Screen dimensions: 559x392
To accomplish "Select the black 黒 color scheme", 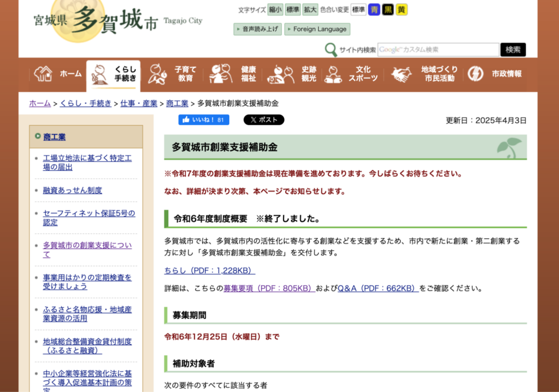I will [x=388, y=9].
